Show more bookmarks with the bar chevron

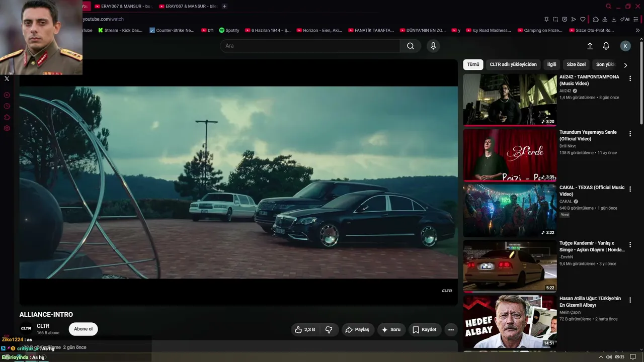(637, 30)
